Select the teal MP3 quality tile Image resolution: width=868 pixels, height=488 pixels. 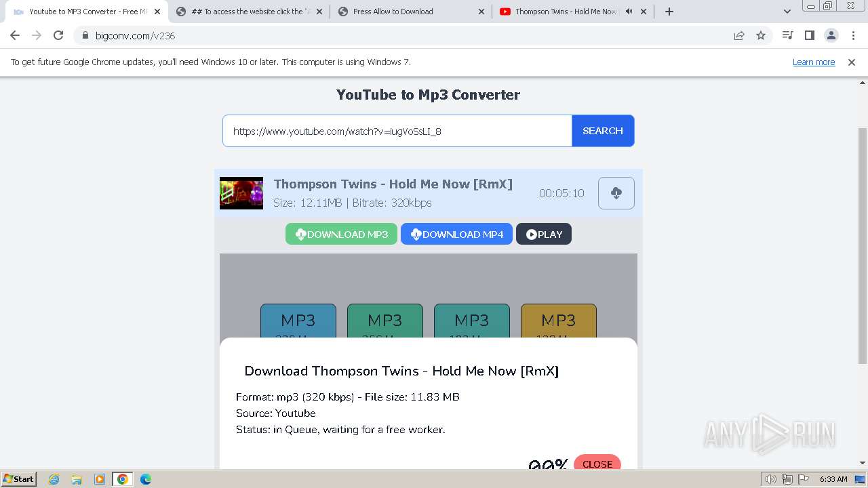pyautogui.click(x=472, y=321)
